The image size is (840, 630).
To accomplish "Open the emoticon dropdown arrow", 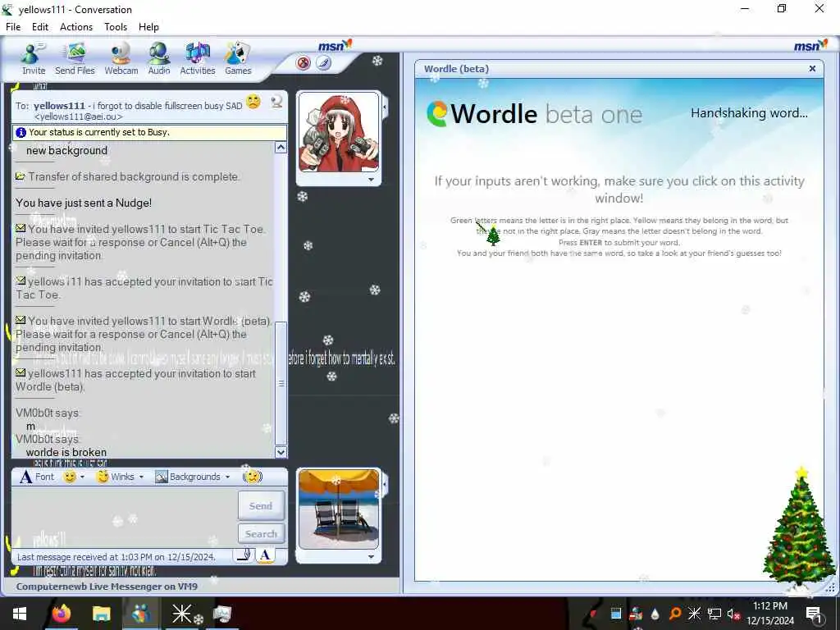I will click(83, 477).
